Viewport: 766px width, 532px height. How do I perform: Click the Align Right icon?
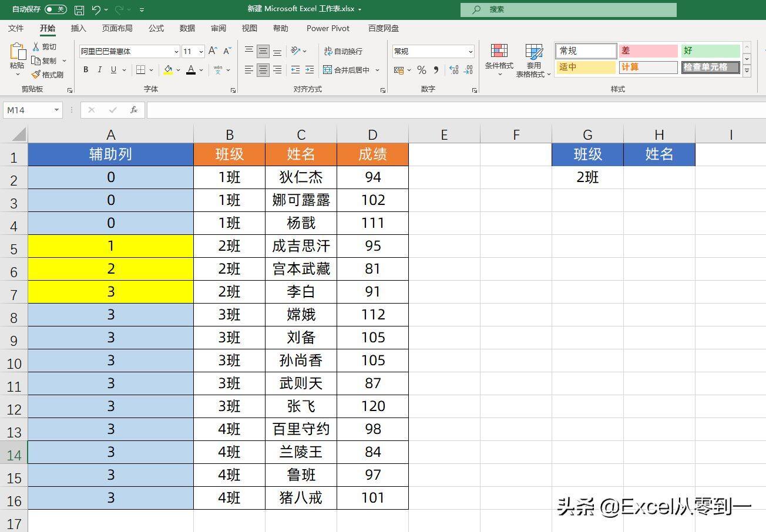[x=277, y=70]
